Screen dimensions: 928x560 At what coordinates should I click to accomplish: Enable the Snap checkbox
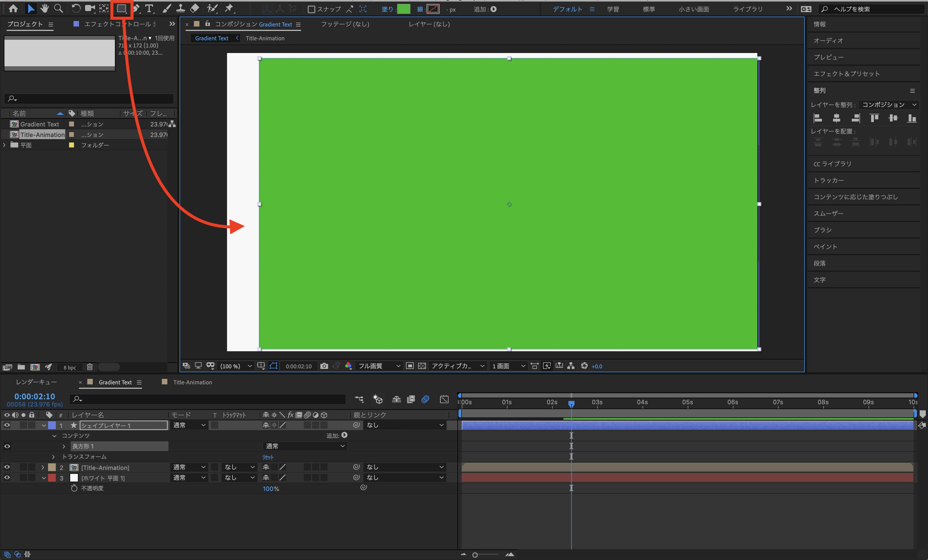311,9
